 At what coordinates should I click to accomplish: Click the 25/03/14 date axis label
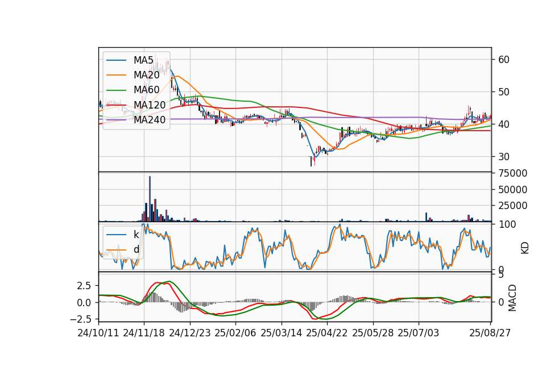(x=282, y=333)
